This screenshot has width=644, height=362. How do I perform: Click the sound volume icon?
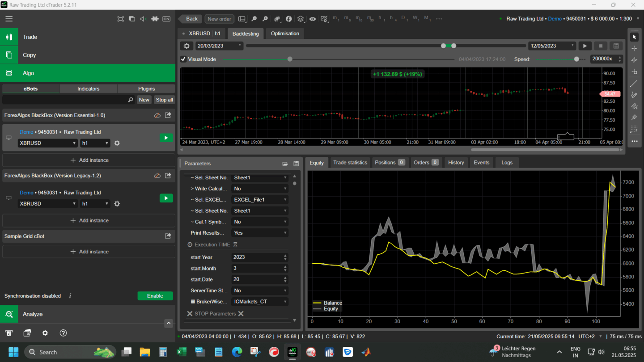point(144,19)
